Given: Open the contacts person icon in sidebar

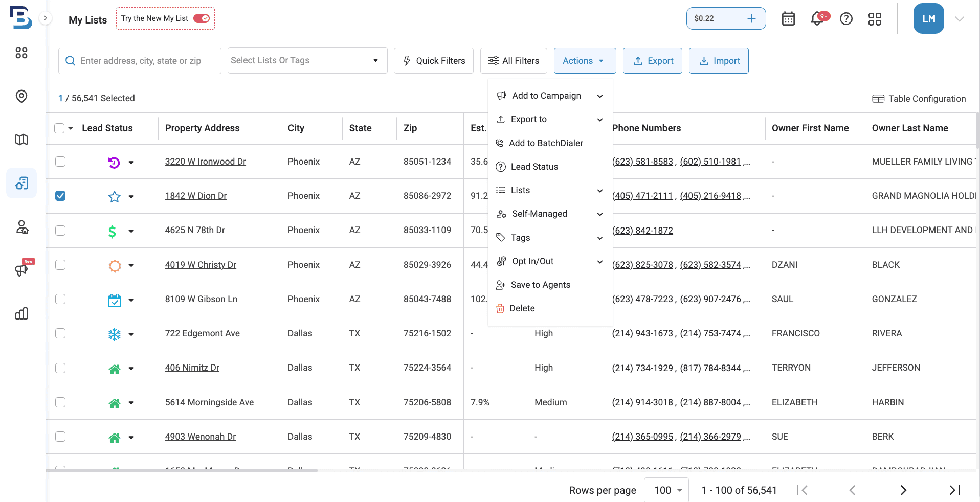Looking at the screenshot, I should [21, 226].
